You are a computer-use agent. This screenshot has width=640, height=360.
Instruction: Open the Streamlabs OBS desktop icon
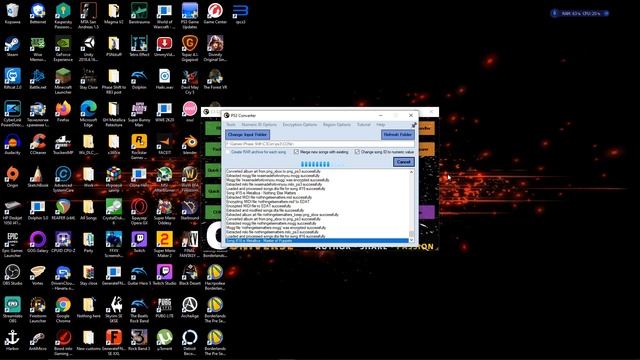pyautogui.click(x=12, y=309)
